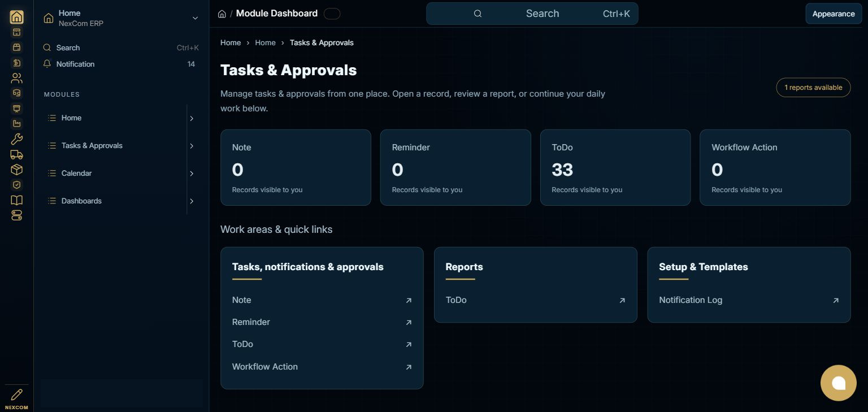The width and height of the screenshot is (868, 412).
Task: Open the ToDo link in the Reports card
Action: pos(535,300)
